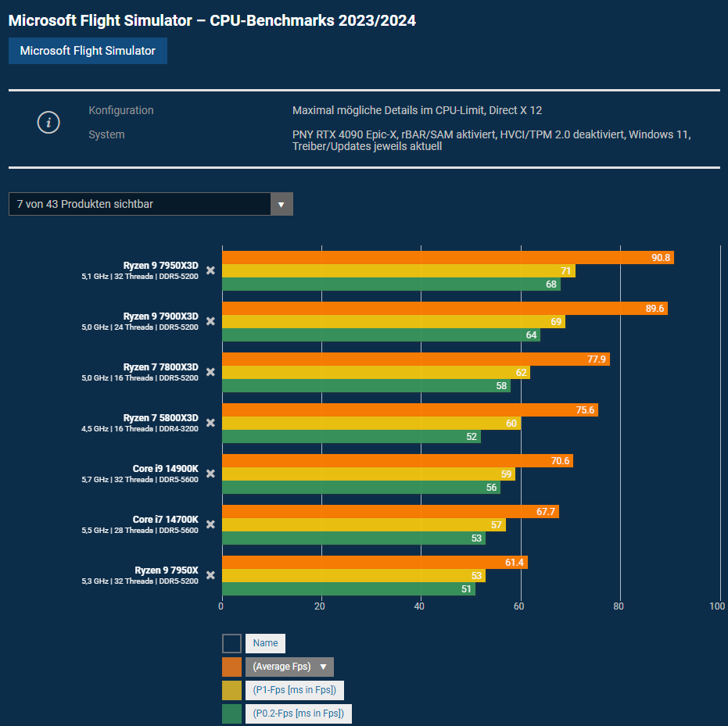Click the 77.9 orange bar value
This screenshot has height=726, width=728.
click(597, 359)
